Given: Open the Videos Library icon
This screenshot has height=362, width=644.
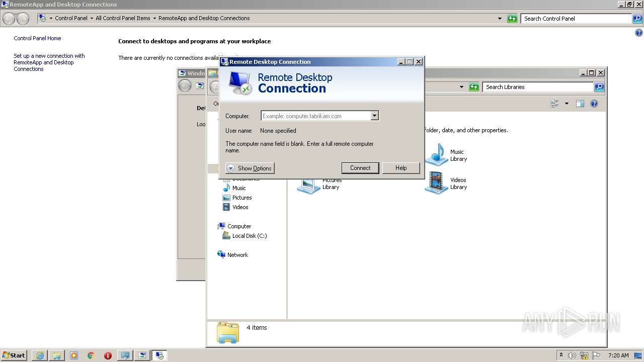Looking at the screenshot, I should pyautogui.click(x=446, y=183).
